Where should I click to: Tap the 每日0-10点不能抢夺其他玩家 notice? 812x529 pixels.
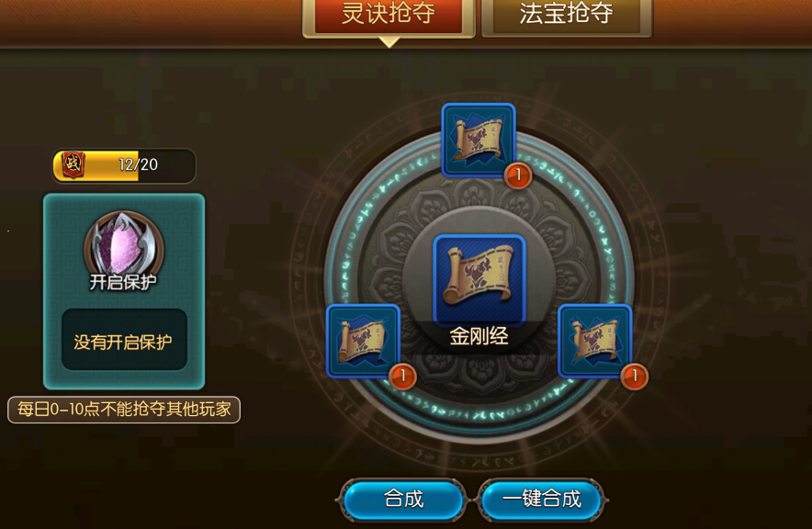point(124,410)
